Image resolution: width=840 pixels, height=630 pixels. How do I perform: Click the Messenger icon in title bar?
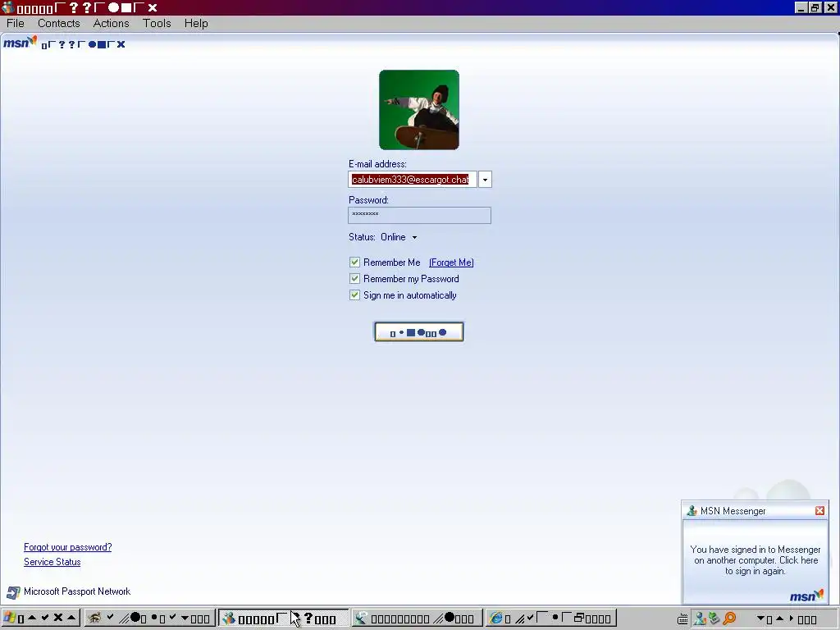pyautogui.click(x=7, y=7)
